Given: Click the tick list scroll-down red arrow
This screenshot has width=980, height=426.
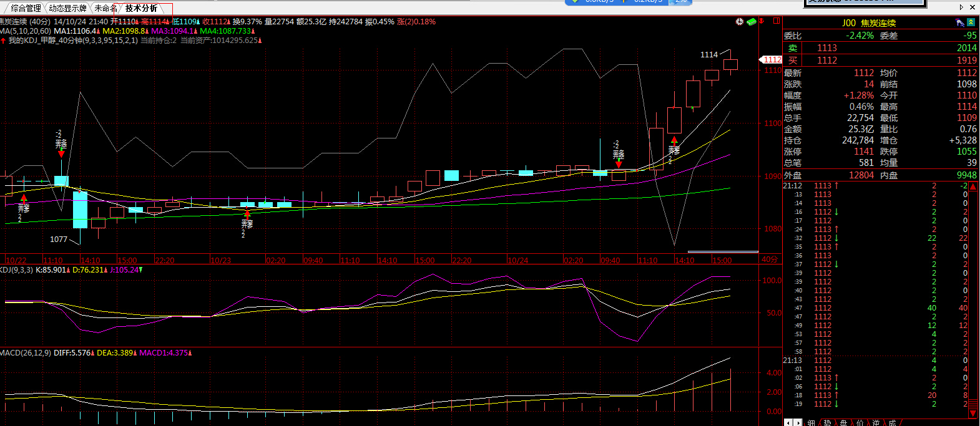Looking at the screenshot, I should 974,413.
